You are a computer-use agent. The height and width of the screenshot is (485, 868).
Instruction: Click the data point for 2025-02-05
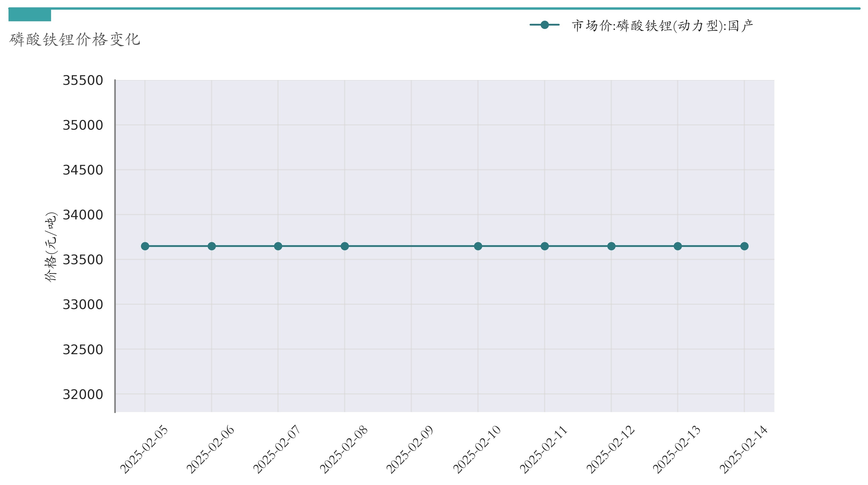tap(145, 246)
